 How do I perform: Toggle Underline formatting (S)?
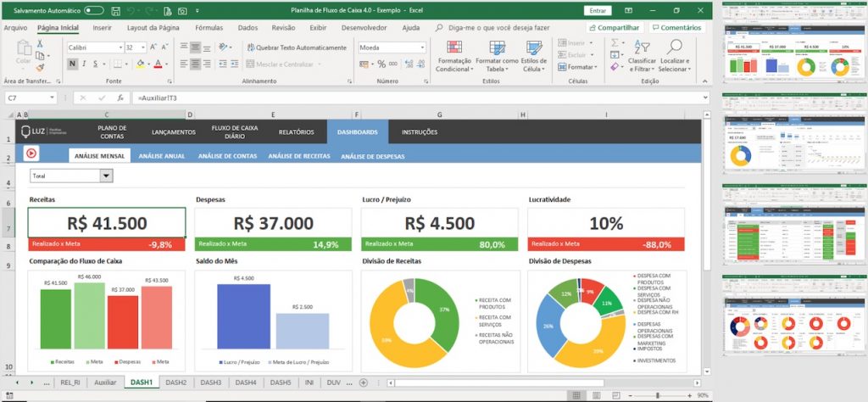95,64
